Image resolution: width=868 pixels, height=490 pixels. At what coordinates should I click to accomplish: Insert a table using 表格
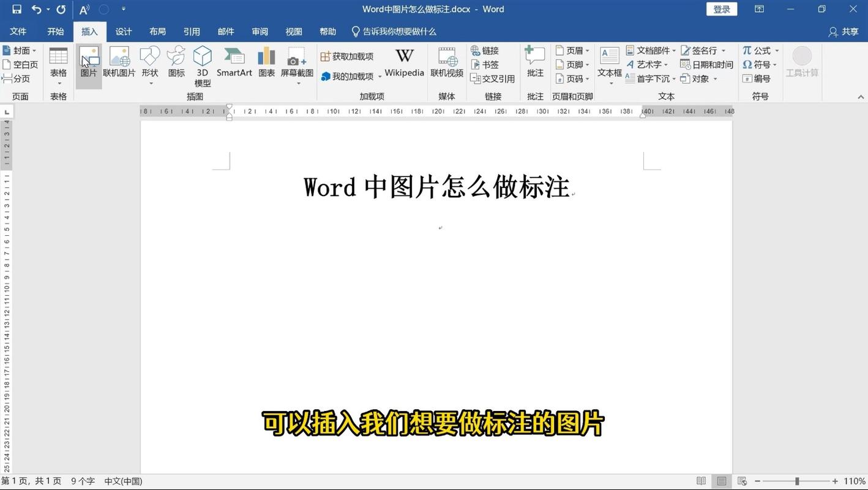58,66
